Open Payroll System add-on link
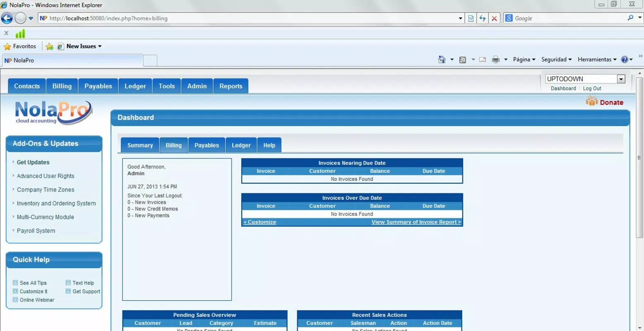Viewport: 644px width, 331px height. tap(36, 230)
